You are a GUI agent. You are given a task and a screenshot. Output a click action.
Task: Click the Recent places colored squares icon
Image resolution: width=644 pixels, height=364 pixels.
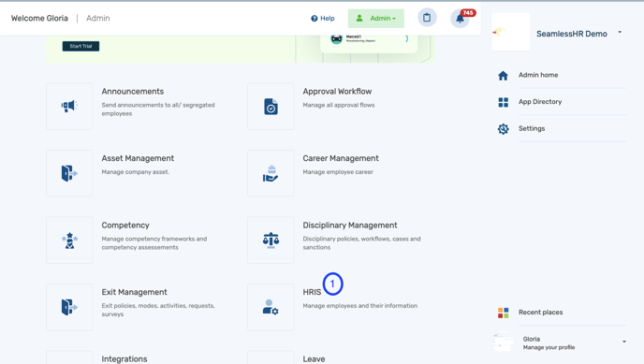pyautogui.click(x=504, y=313)
